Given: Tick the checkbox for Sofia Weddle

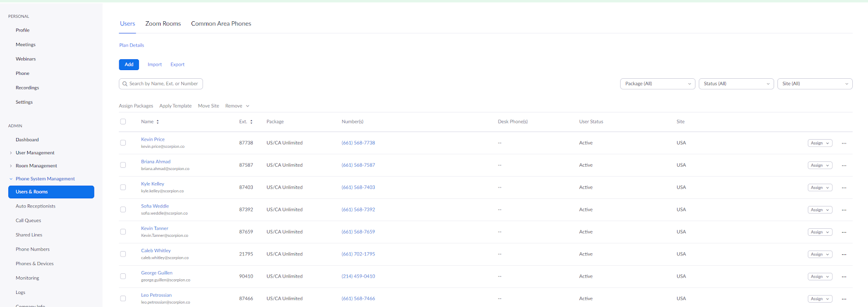Looking at the screenshot, I should click(x=123, y=210).
